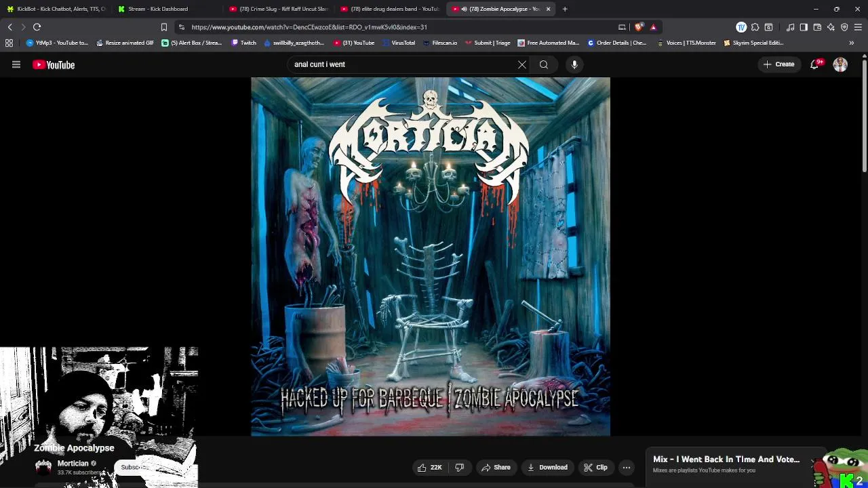Cast or install via screen icon in address bar
The image size is (868, 488).
[622, 27]
